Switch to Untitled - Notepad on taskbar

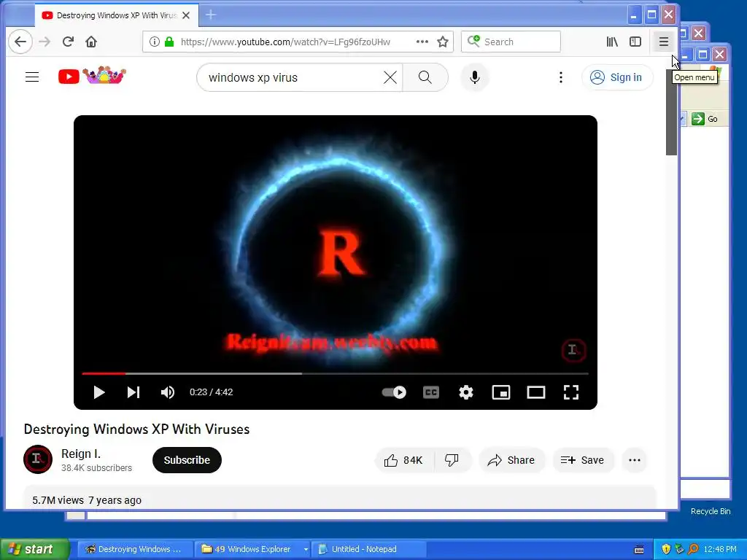[x=368, y=549]
